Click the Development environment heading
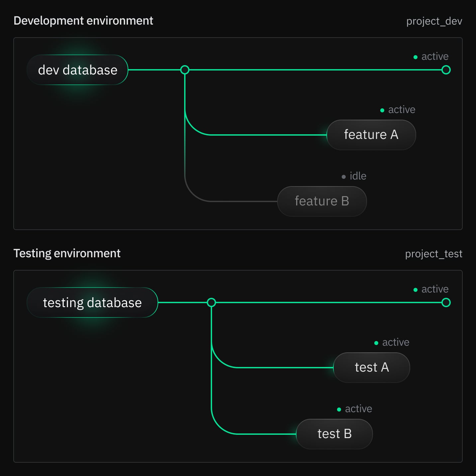 point(83,21)
